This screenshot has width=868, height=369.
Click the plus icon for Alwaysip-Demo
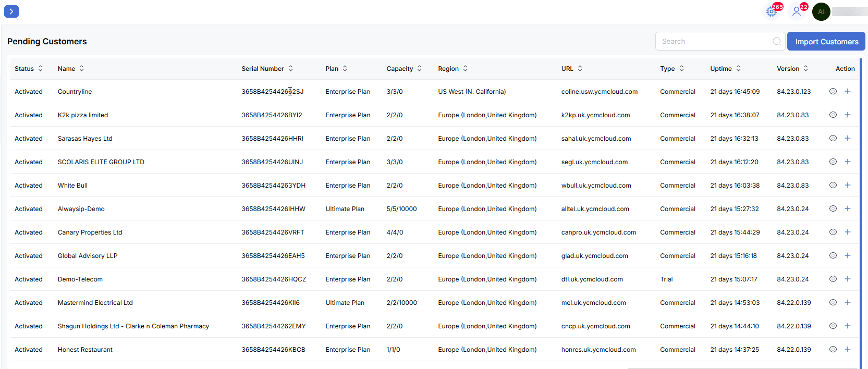(x=848, y=208)
